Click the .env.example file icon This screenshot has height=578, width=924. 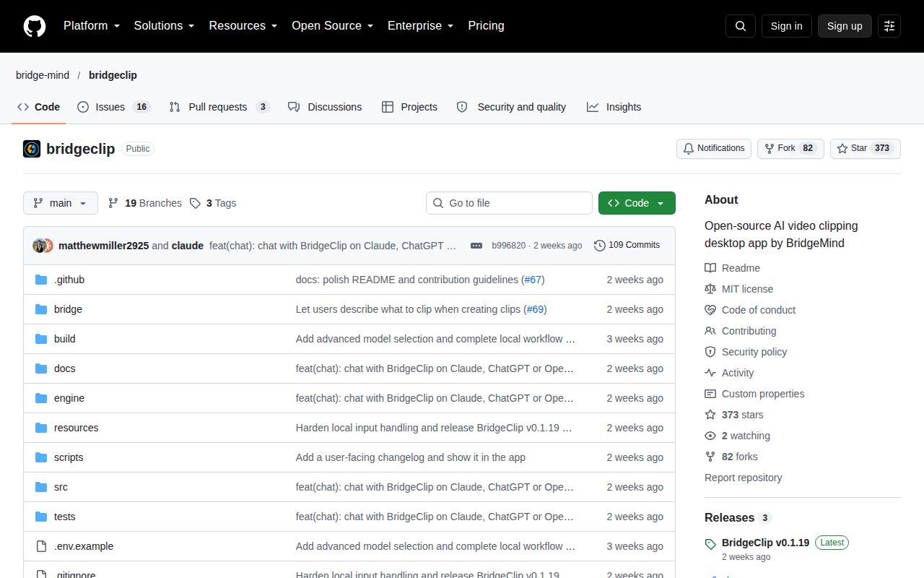tap(41, 546)
